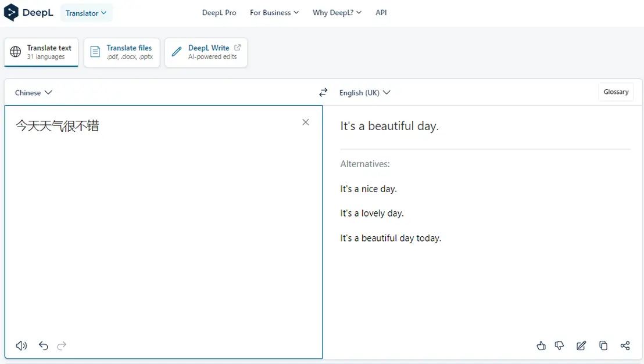The width and height of the screenshot is (644, 364).
Task: Expand the For Business menu
Action: (274, 13)
